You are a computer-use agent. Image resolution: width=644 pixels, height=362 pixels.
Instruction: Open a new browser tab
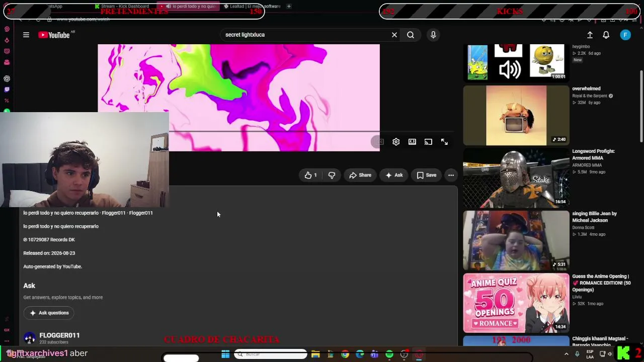point(289,6)
